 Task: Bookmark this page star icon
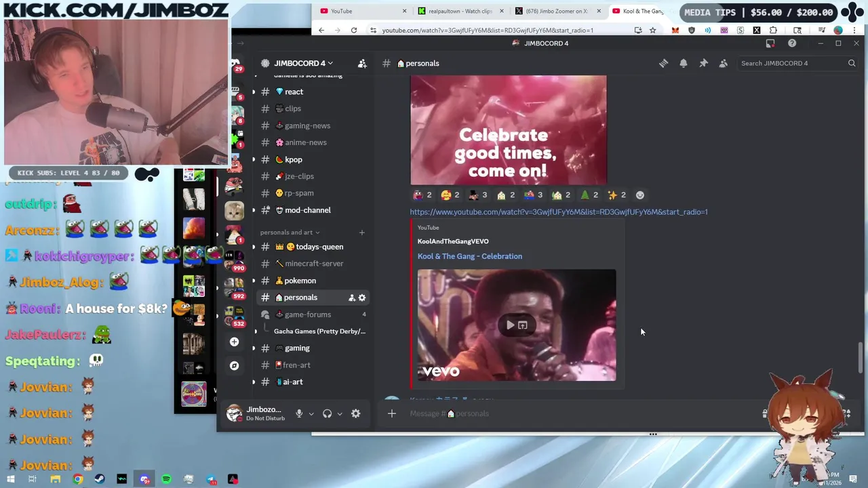click(652, 30)
